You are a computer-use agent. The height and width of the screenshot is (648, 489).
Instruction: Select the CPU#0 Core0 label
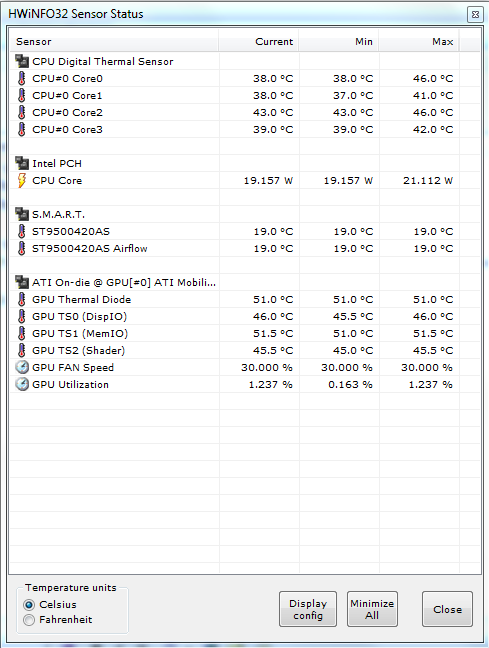[67, 79]
